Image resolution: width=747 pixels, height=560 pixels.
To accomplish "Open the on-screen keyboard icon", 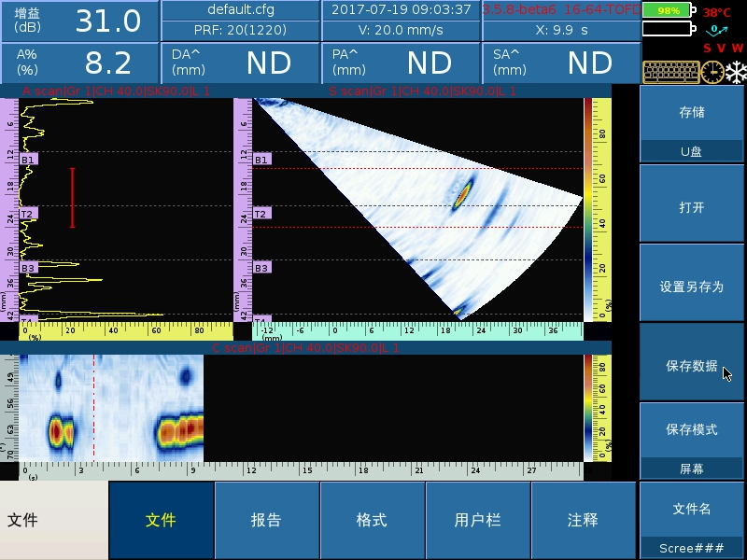I will [670, 72].
